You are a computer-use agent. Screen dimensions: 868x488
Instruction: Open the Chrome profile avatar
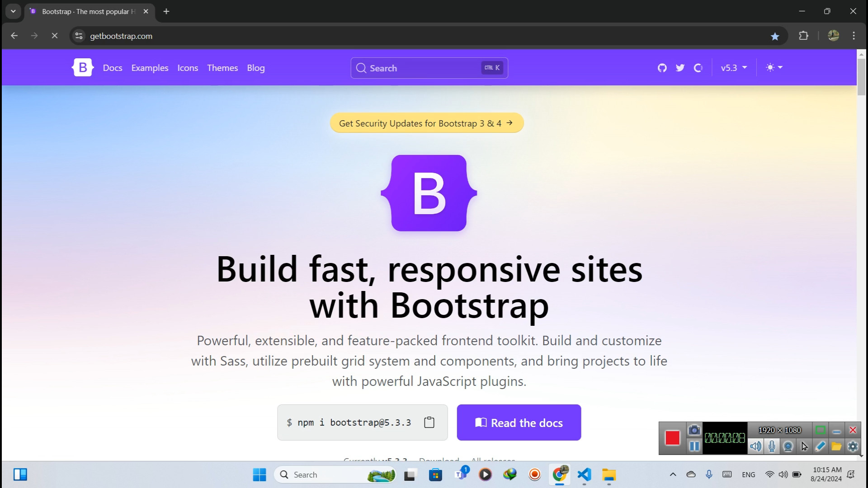click(x=833, y=36)
